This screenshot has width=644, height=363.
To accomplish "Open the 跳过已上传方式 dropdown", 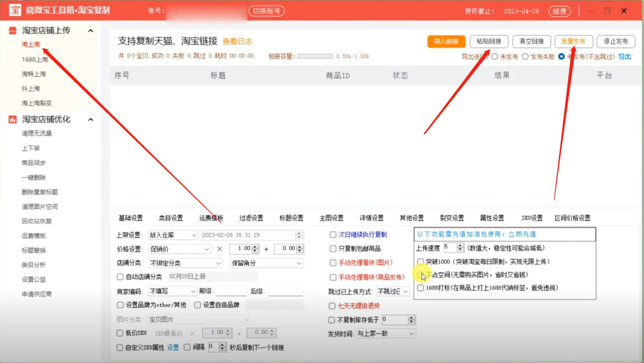I will pos(393,291).
